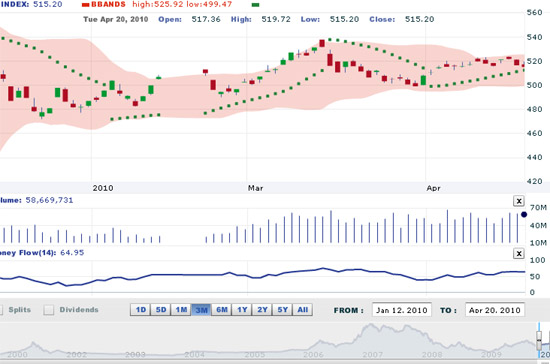Click the 2008 label in overview timeline
This screenshot has width=550, height=364.
[432, 355]
